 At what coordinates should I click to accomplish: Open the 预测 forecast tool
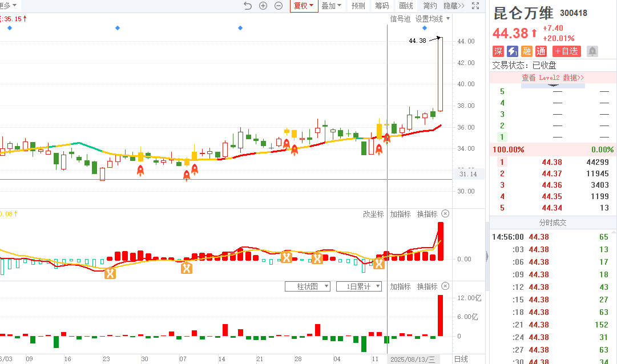click(x=358, y=6)
